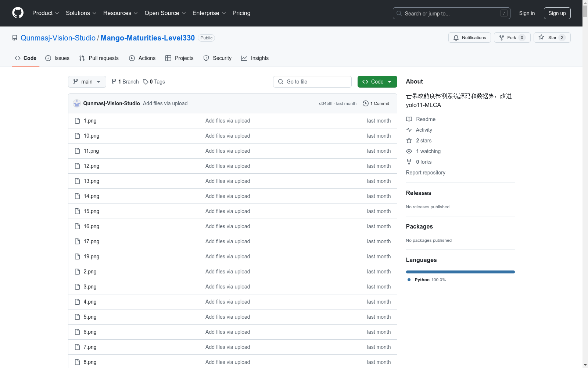Click the star icon beside 2 stars

point(409,141)
